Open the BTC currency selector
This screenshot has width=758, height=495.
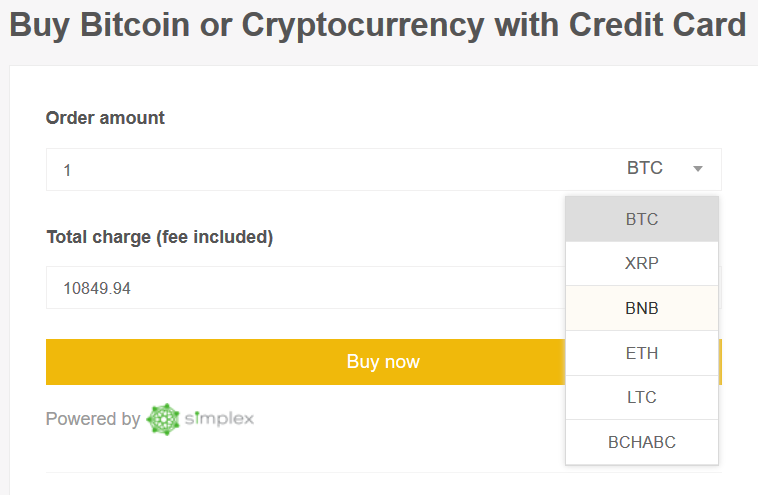point(665,168)
